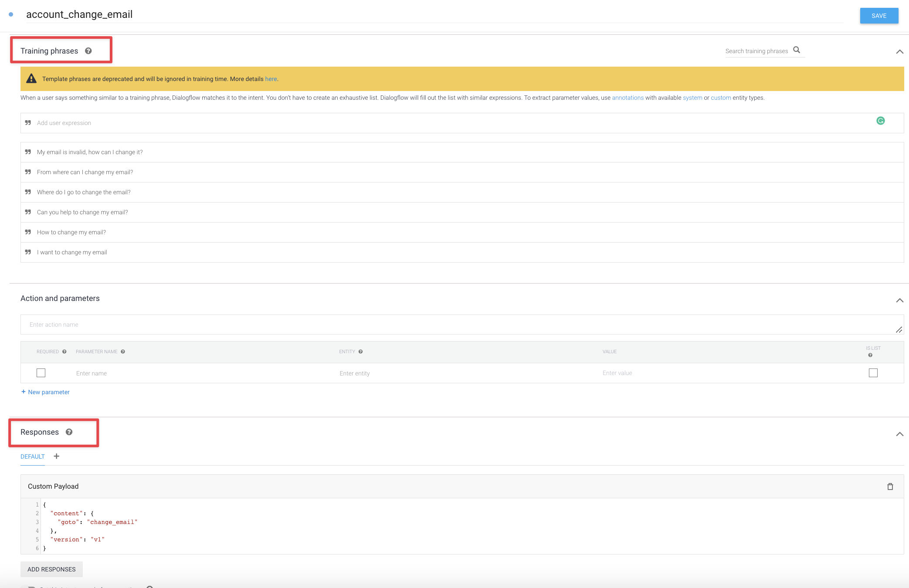Open the 'here' details link in warning banner
Viewport: 909px width, 588px height.
(x=271, y=79)
